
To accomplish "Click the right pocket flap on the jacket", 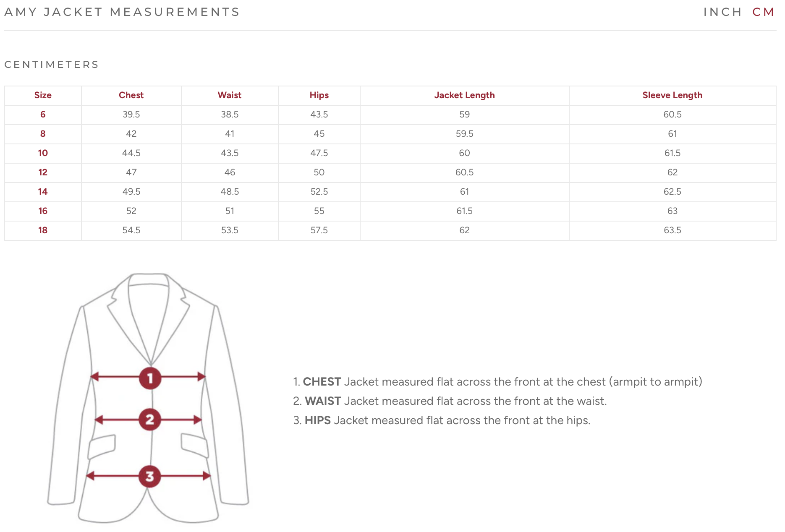I will [x=195, y=446].
